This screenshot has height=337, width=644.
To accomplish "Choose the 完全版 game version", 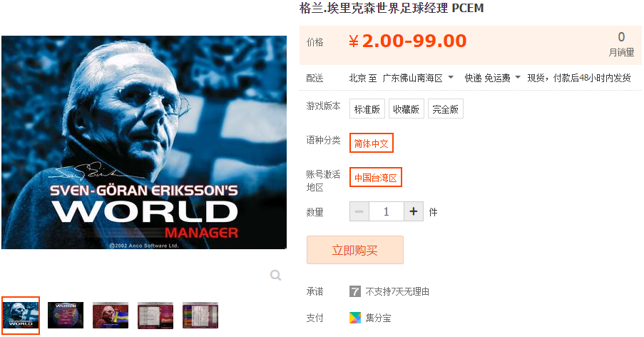I will (x=445, y=109).
